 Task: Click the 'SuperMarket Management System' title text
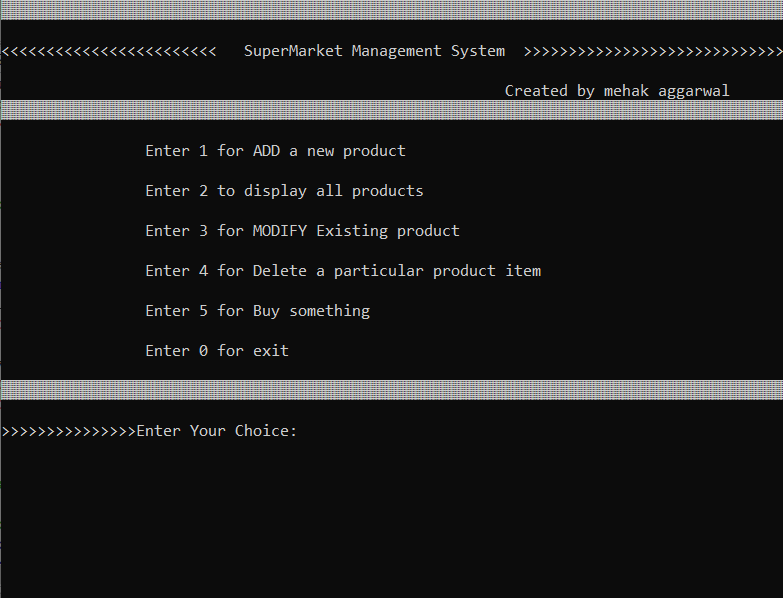coord(374,51)
